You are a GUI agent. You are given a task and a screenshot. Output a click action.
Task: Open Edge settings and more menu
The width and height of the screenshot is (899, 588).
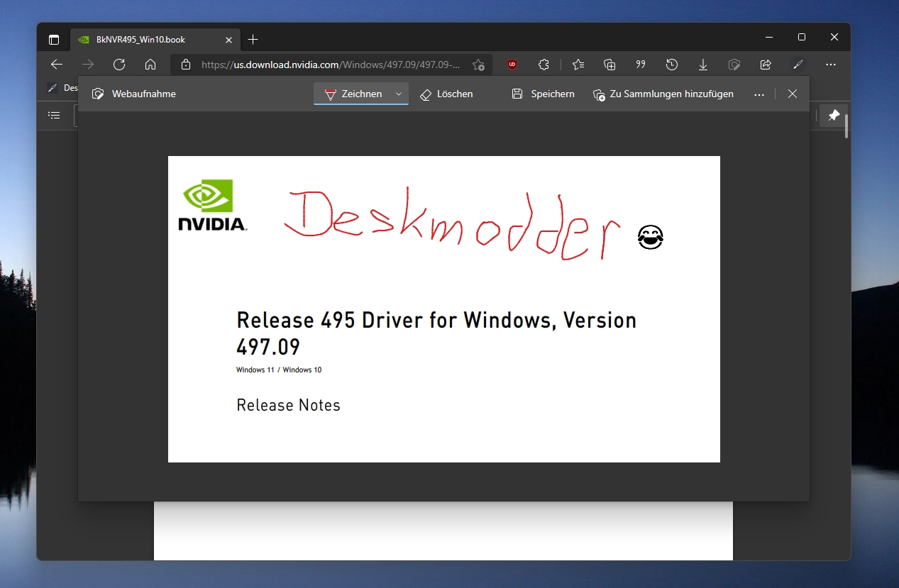coord(831,65)
